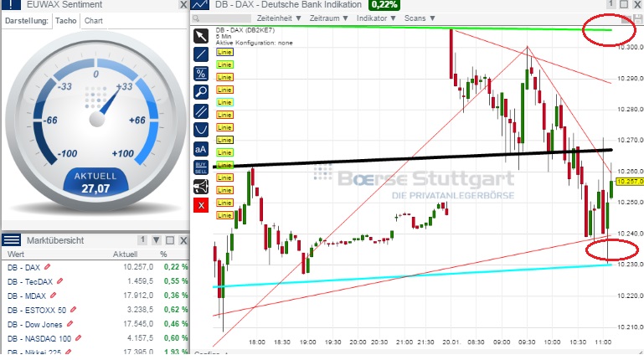
Task: Click the AKTUELL 27,07 gauge readout
Action: [x=95, y=183]
